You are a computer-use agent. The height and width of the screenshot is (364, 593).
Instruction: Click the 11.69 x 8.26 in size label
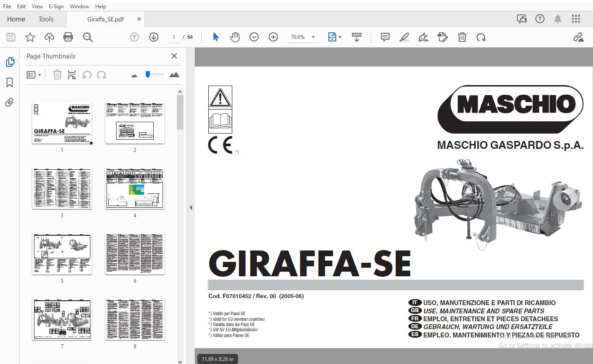[217, 359]
